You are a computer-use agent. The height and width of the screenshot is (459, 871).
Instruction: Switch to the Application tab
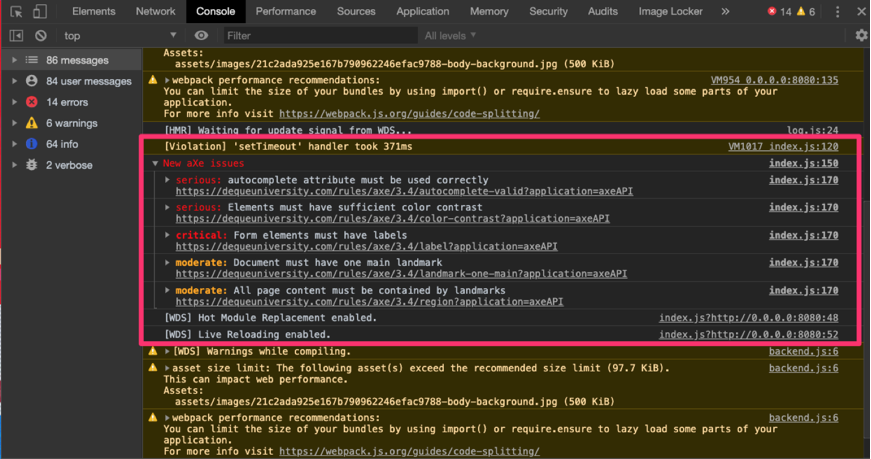point(423,11)
